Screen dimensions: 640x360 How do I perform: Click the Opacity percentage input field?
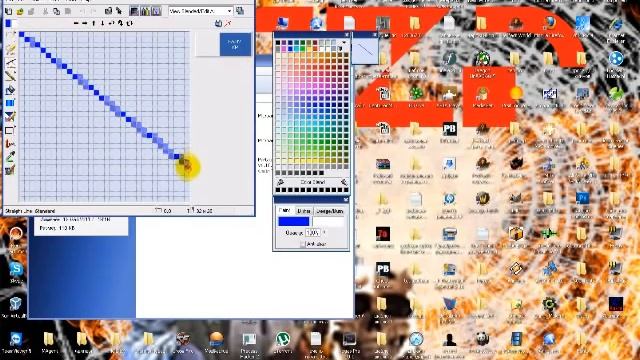pyautogui.click(x=313, y=233)
